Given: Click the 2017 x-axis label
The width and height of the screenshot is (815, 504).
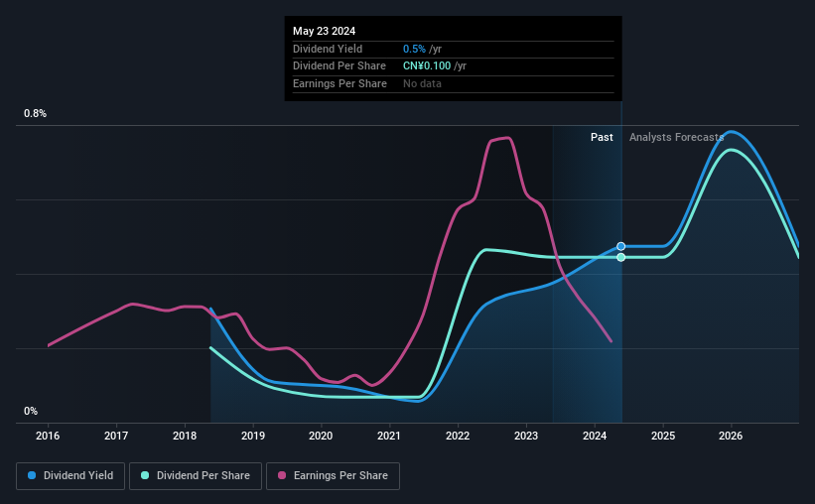Looking at the screenshot, I should [116, 436].
